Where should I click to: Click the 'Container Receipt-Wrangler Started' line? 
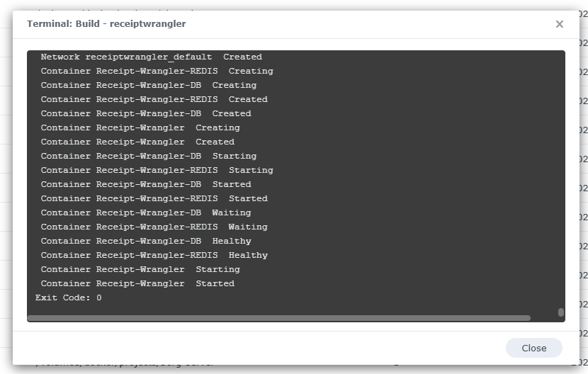click(x=137, y=283)
